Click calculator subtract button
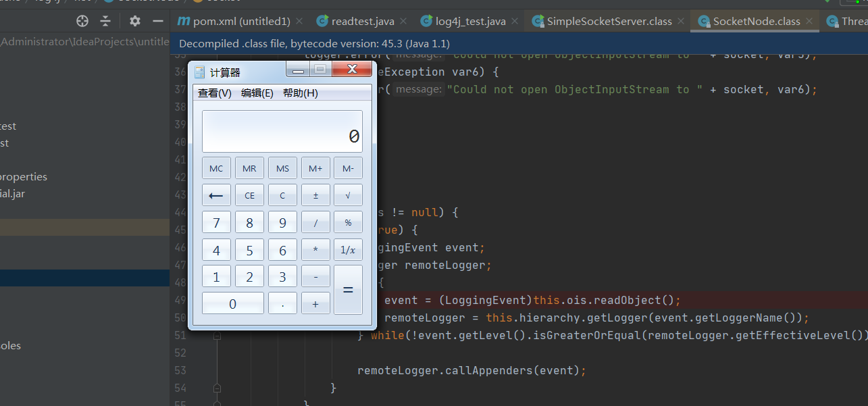 tap(315, 276)
